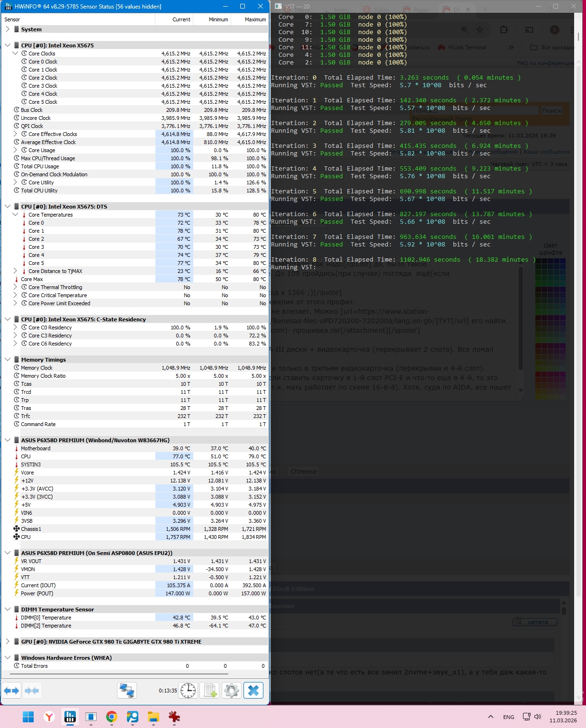The width and height of the screenshot is (586, 728).
Task: Click the fan icon beside Chassis1
Action: click(17, 529)
